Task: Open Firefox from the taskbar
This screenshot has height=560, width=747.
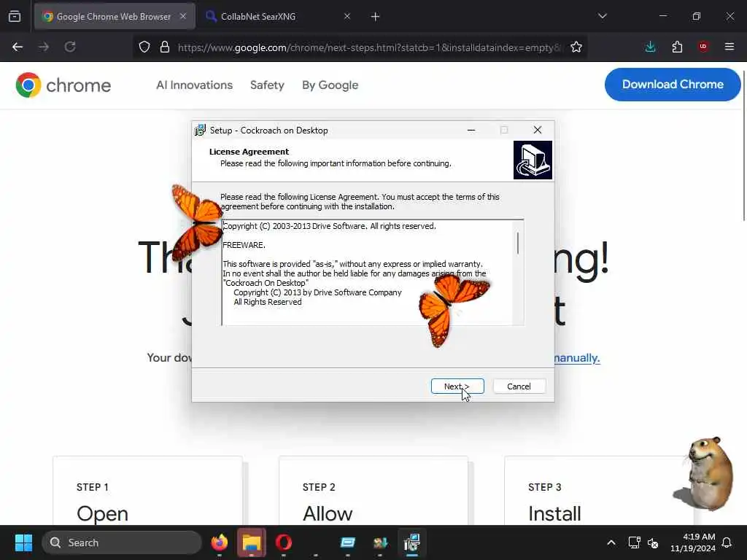Action: (x=219, y=542)
